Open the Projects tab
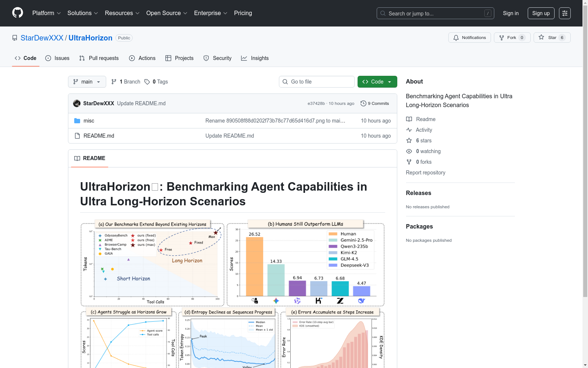 coord(179,58)
